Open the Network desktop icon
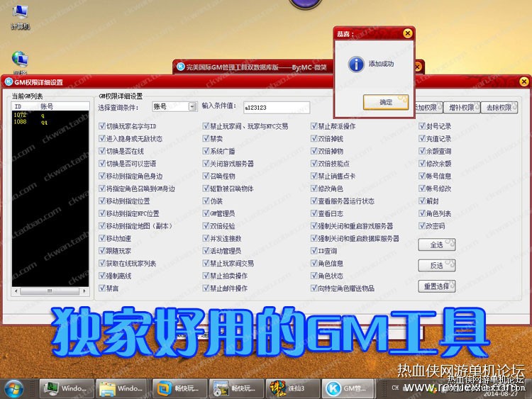The height and width of the screenshot is (399, 532). tap(20, 61)
